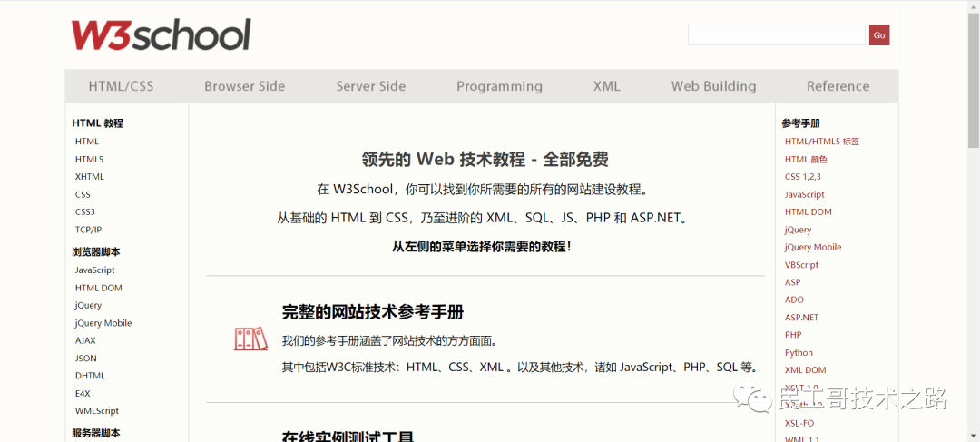This screenshot has width=980, height=442.
Task: Open the Web Building navigation tab
Action: coord(714,86)
